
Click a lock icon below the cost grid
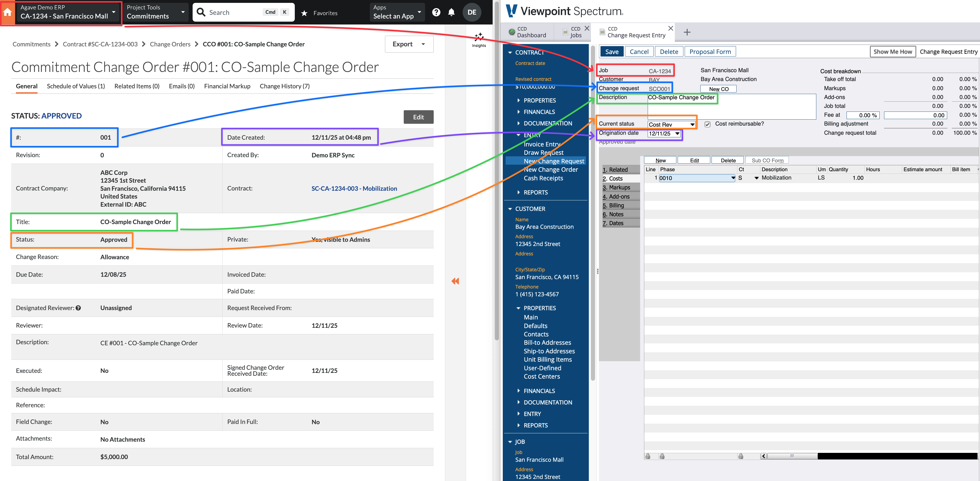coord(648,456)
